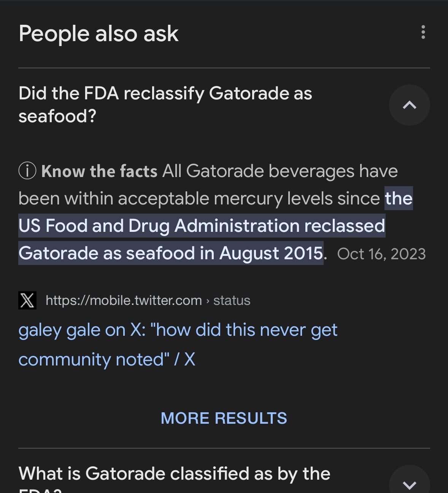Click the breadcrumb arrow between URL and status
Screen dimensions: 448x493
pyautogui.click(x=208, y=301)
